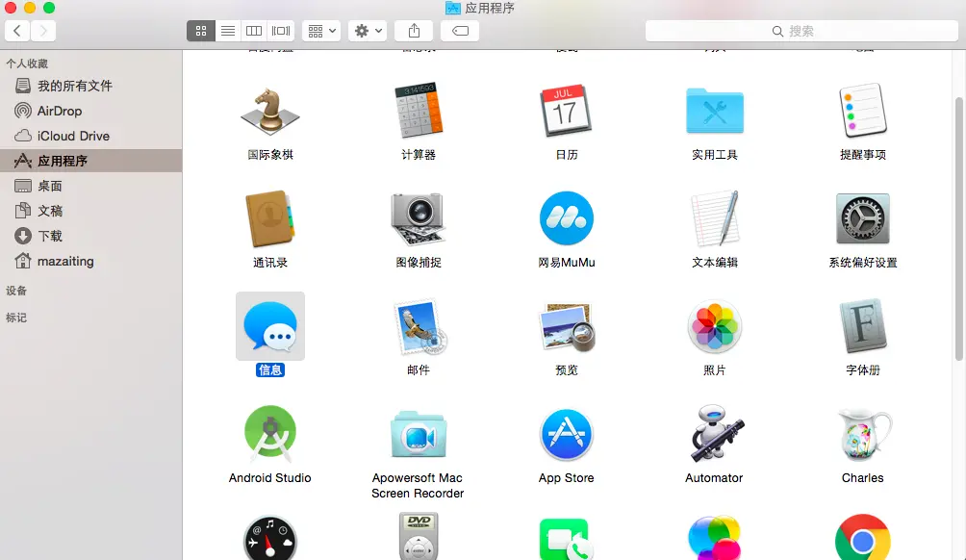Switch to list view mode

click(x=228, y=31)
